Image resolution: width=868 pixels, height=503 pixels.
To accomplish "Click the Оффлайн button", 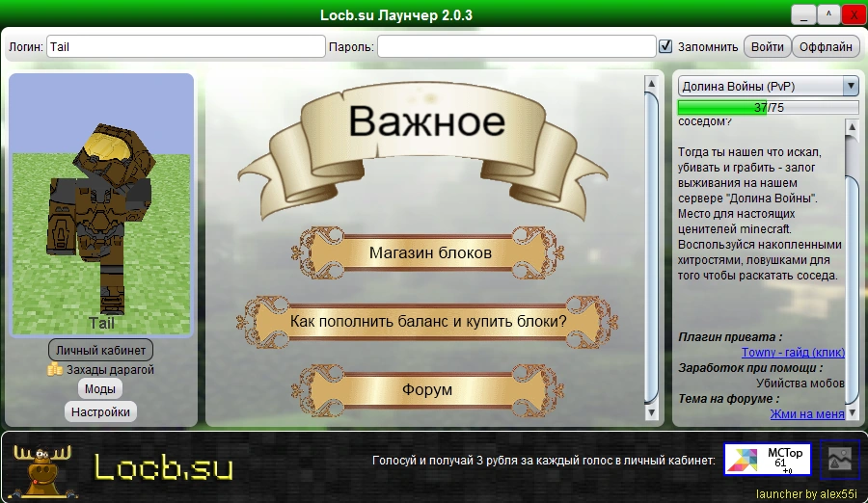I will [826, 46].
